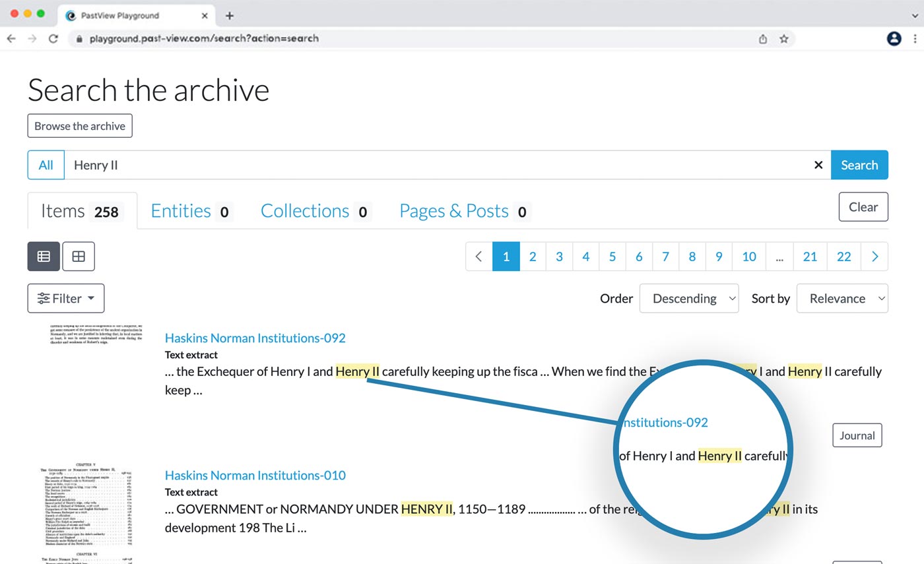Select the Items tab
The width and height of the screenshot is (924, 564).
tap(82, 211)
